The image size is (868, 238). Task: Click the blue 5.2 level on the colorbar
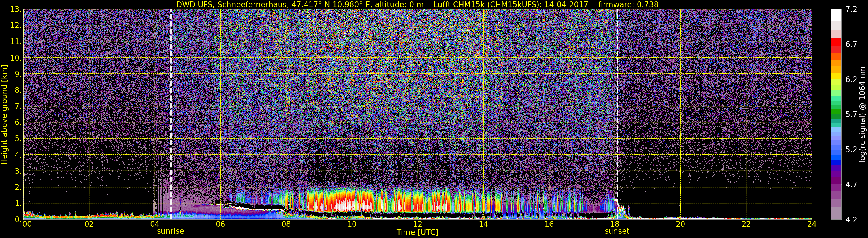click(x=836, y=150)
